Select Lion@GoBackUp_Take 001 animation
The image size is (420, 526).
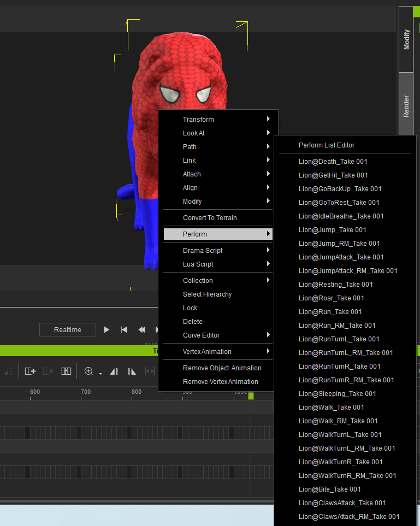[345, 189]
